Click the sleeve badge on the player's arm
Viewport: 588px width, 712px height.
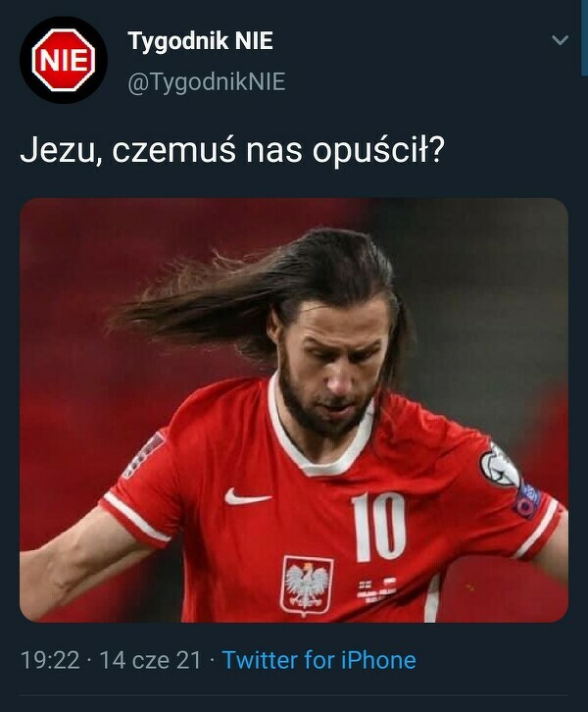click(501, 467)
